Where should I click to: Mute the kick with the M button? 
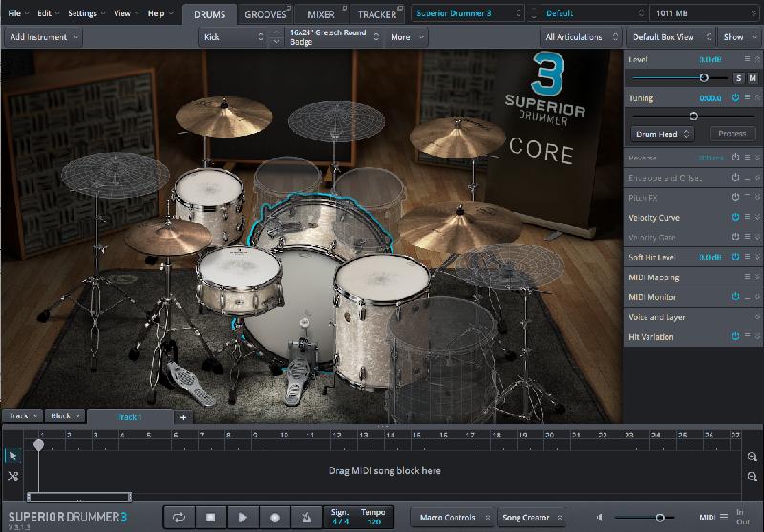(753, 78)
